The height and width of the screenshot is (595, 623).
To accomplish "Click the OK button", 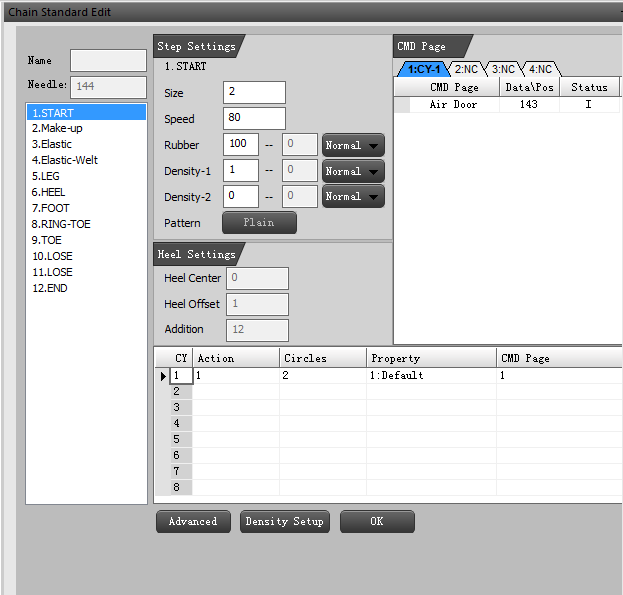I will 377,522.
